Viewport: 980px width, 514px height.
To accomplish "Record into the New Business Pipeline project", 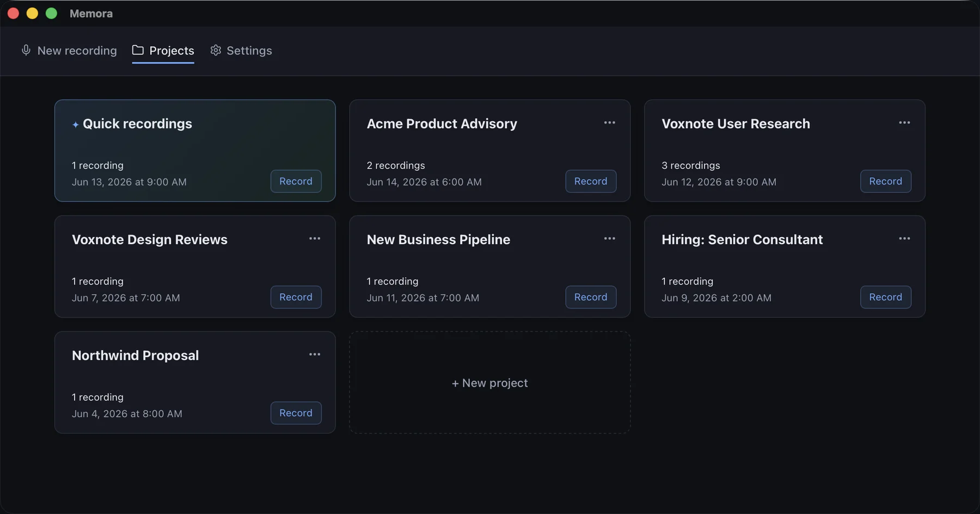I will [x=591, y=297].
